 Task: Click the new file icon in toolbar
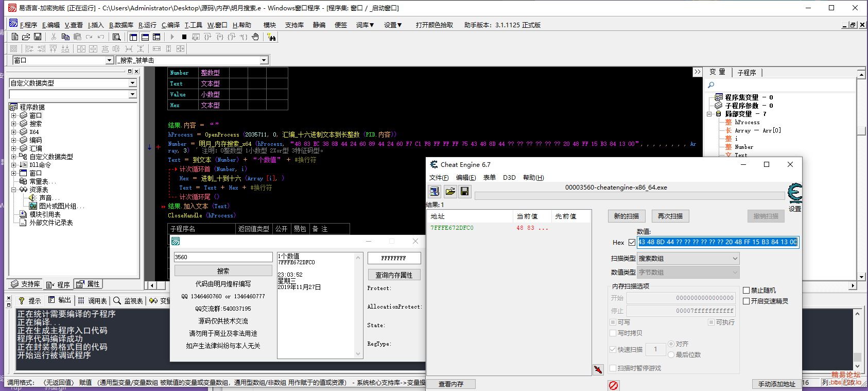point(15,37)
